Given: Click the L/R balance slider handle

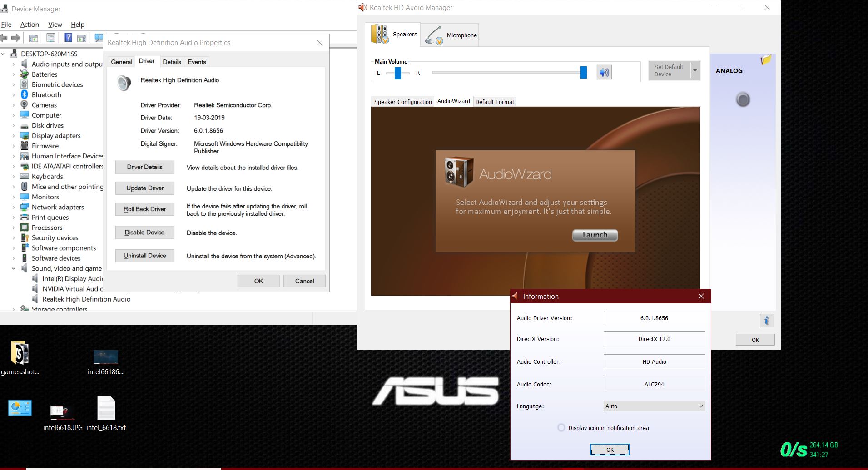Looking at the screenshot, I should coord(398,73).
